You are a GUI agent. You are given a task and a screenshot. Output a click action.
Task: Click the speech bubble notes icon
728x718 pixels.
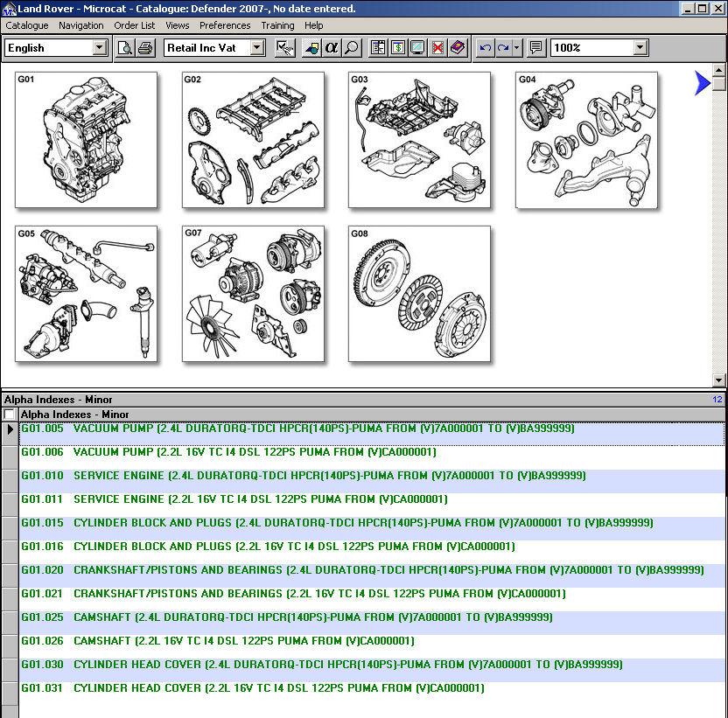point(536,48)
